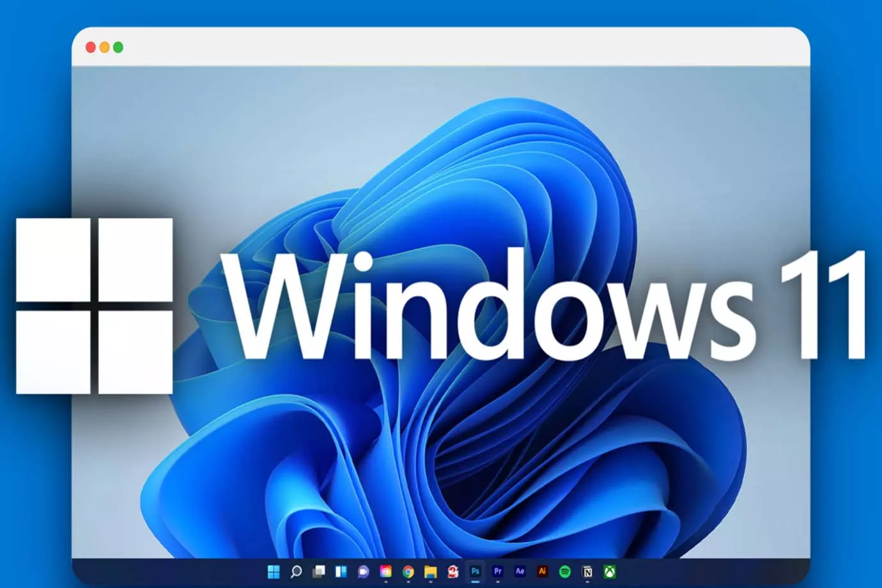Open the Widgets panel icon
Screen dimensions: 882x588
click(341, 571)
